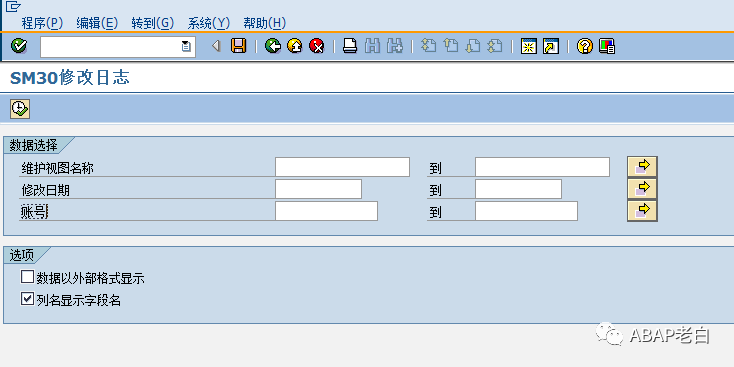This screenshot has height=367, width=734.
Task: Click the Print icon
Action: point(350,46)
